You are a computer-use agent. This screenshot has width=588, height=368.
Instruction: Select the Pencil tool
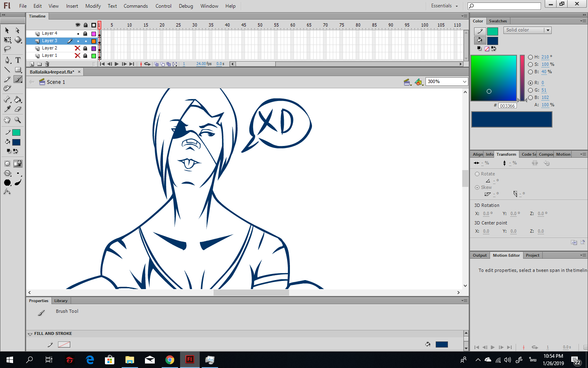click(7, 79)
